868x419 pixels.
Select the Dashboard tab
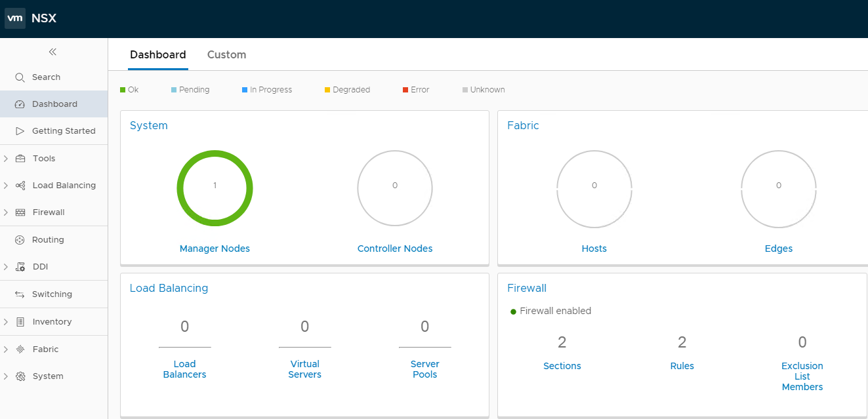157,55
